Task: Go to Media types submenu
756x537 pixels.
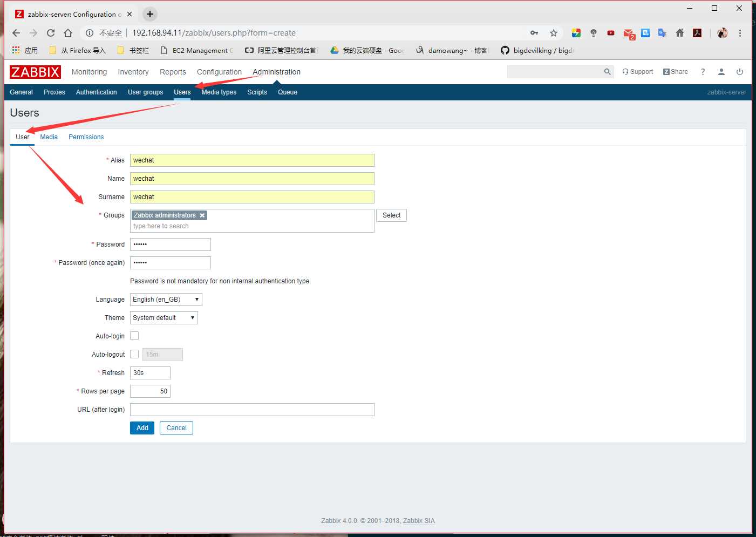Action: click(x=219, y=92)
